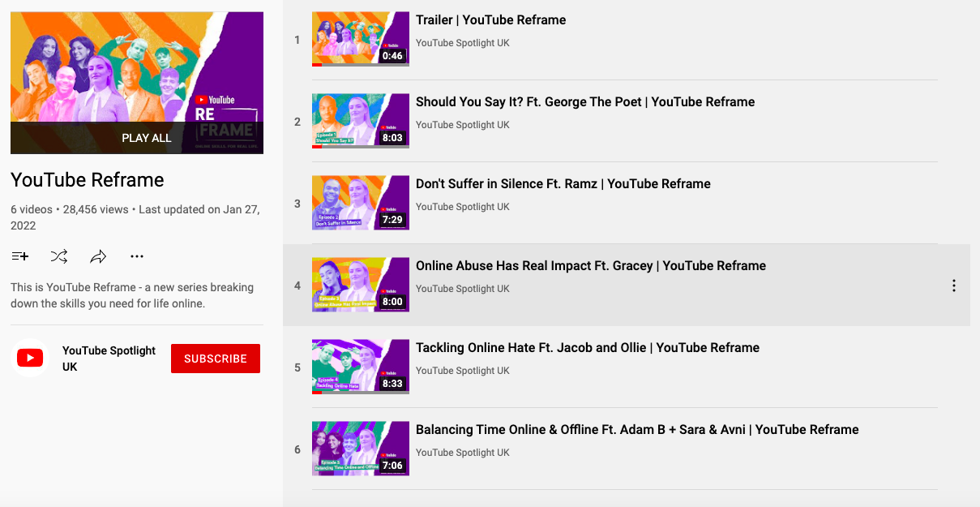The width and height of the screenshot is (980, 507).
Task: Click index number 1 of the Trailer row
Action: (x=297, y=40)
